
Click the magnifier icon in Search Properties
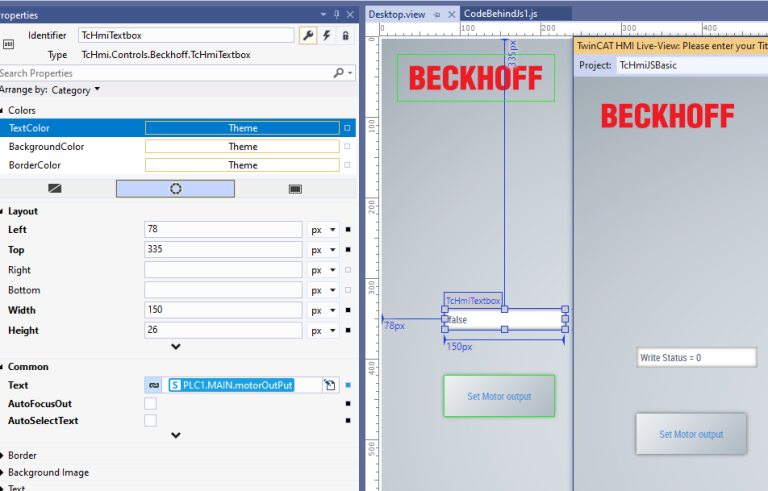point(338,73)
